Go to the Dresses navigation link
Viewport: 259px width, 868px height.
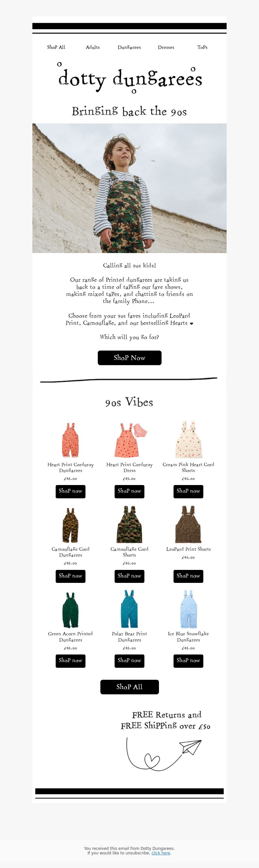coord(166,47)
